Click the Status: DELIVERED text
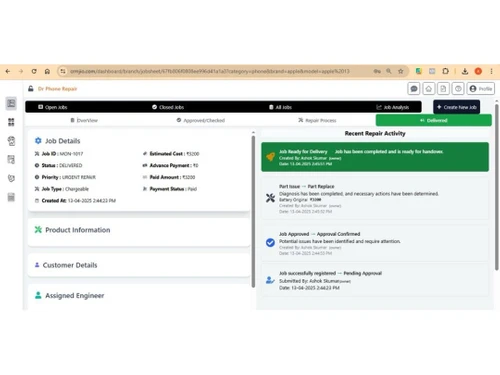This screenshot has height=375, width=500. [x=62, y=165]
